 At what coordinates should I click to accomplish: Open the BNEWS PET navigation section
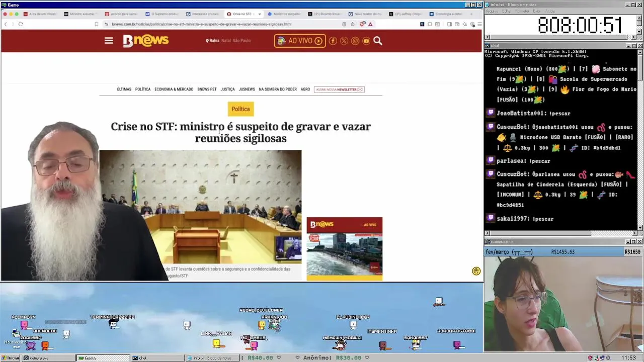(207, 89)
